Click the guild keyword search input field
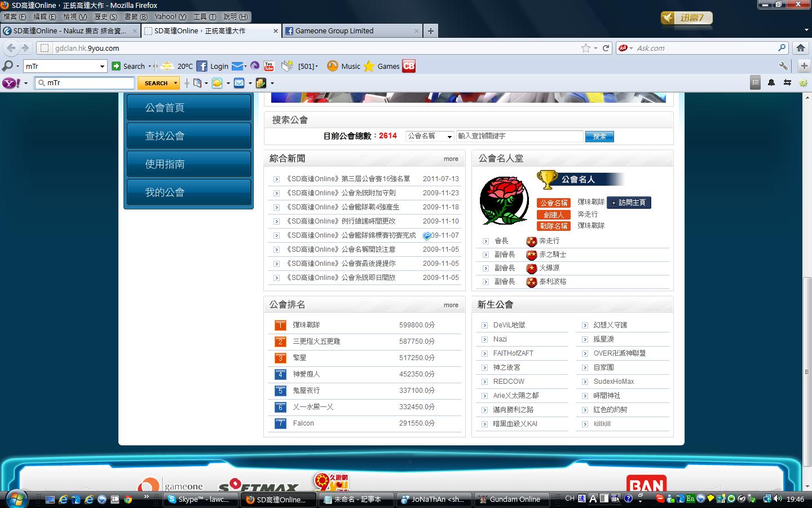The width and height of the screenshot is (812, 508). (x=519, y=136)
